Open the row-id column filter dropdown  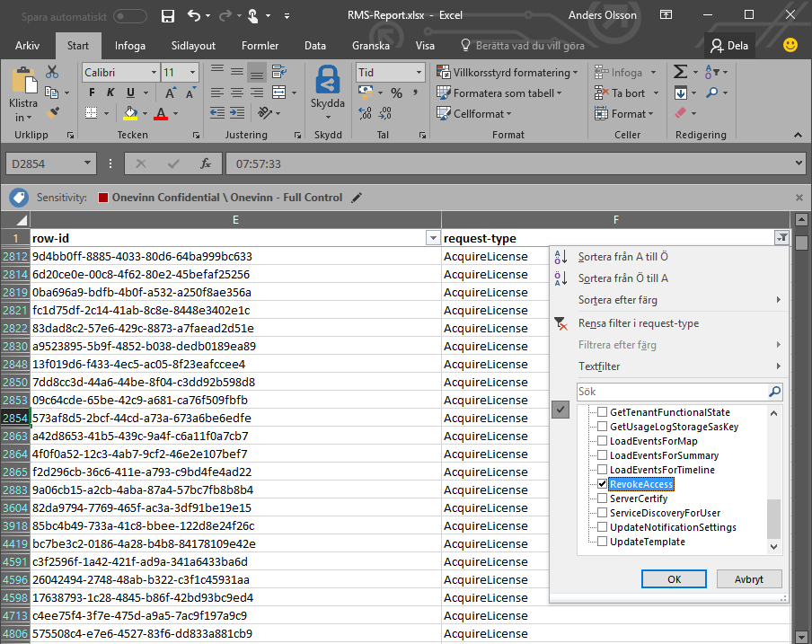click(x=433, y=238)
